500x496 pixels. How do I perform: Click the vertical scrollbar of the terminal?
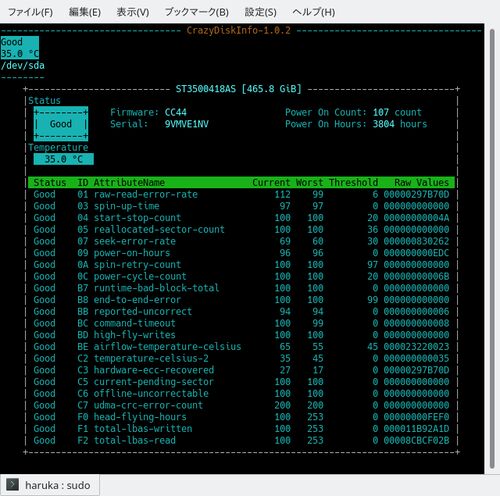(x=492, y=249)
